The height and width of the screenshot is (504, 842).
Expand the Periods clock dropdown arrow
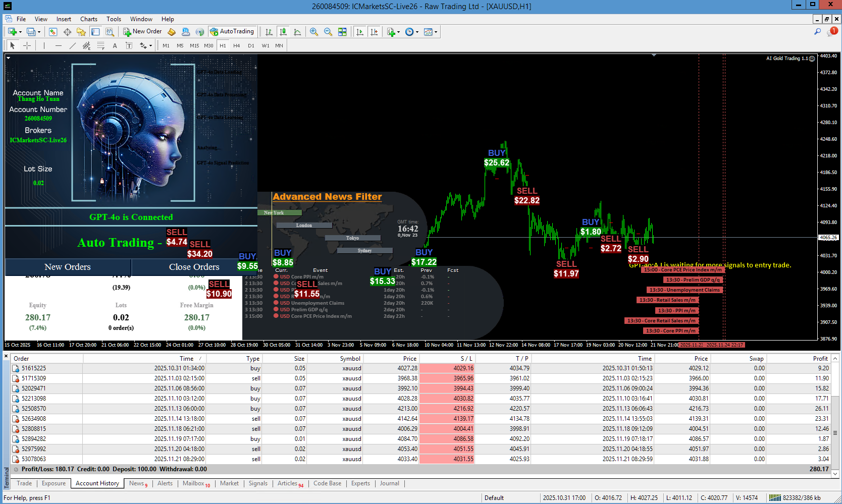[417, 32]
